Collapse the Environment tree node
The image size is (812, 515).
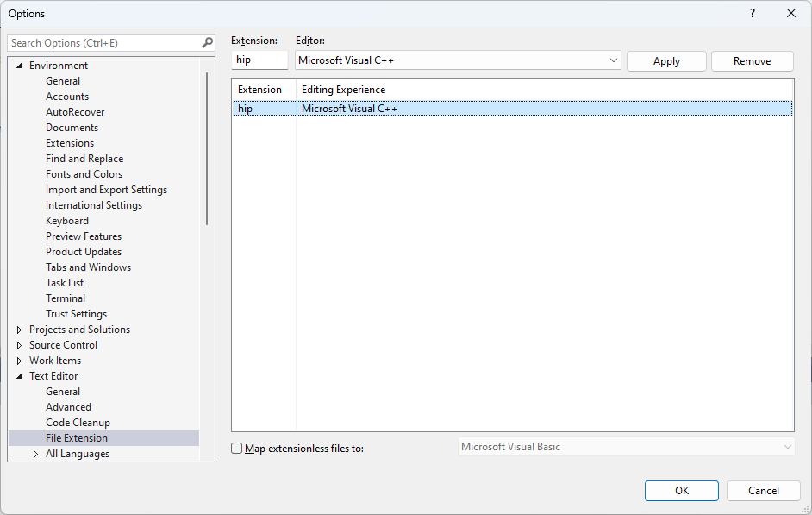(x=19, y=65)
